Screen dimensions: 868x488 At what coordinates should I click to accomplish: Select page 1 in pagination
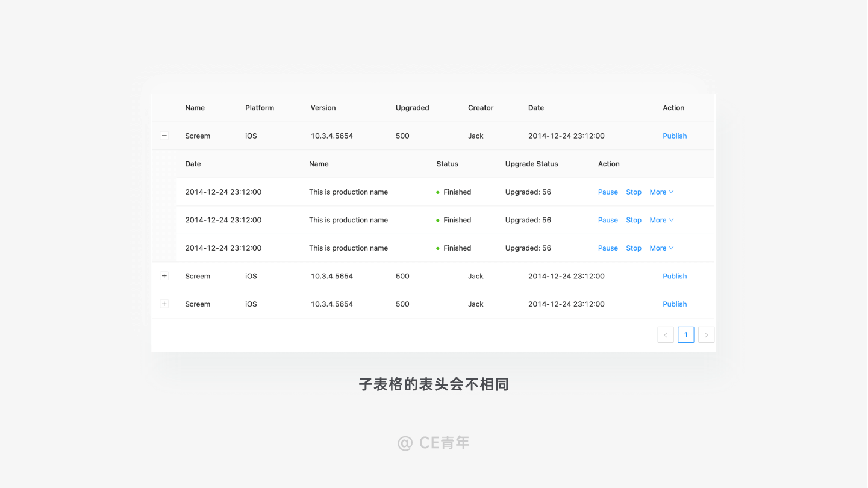click(x=686, y=335)
